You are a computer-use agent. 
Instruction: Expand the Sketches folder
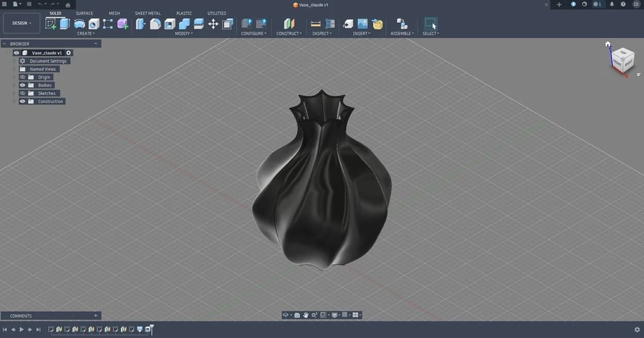coord(15,93)
